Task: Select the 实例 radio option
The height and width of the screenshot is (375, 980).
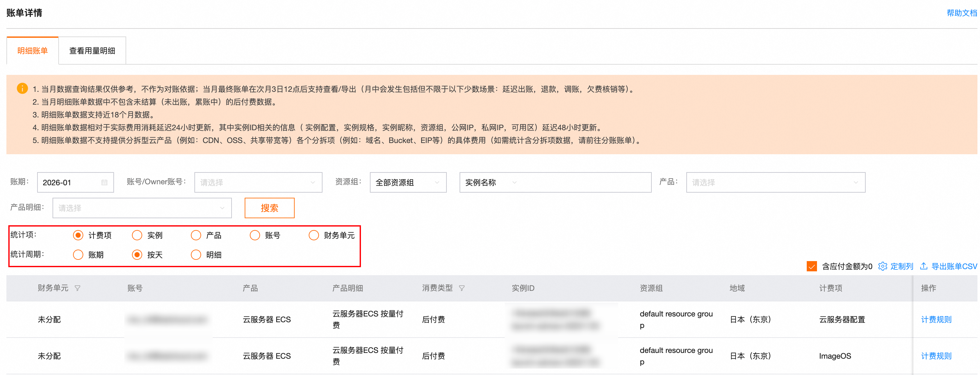Action: pyautogui.click(x=137, y=235)
